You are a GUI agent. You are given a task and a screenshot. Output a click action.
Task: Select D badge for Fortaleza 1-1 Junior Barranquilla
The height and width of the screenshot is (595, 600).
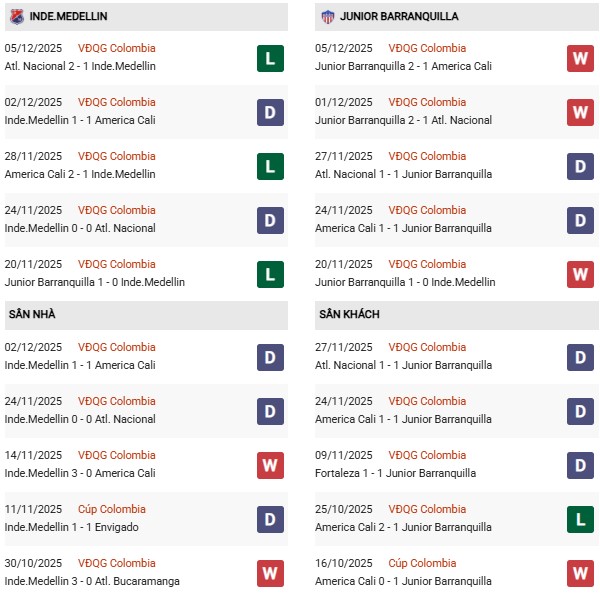click(581, 465)
